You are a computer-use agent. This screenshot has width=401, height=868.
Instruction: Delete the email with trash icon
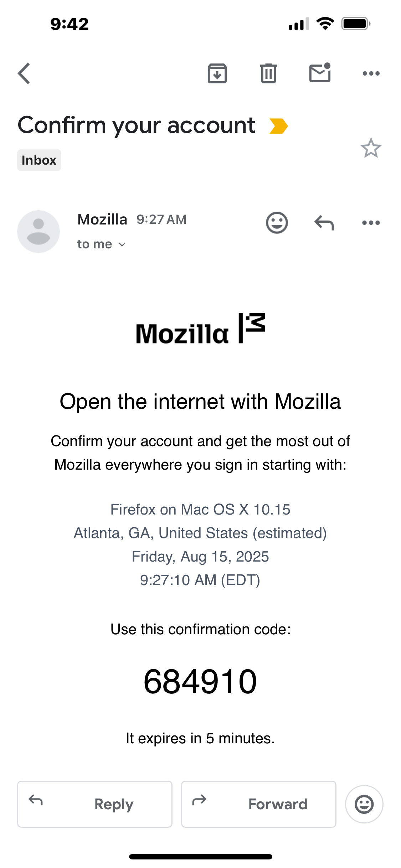268,73
